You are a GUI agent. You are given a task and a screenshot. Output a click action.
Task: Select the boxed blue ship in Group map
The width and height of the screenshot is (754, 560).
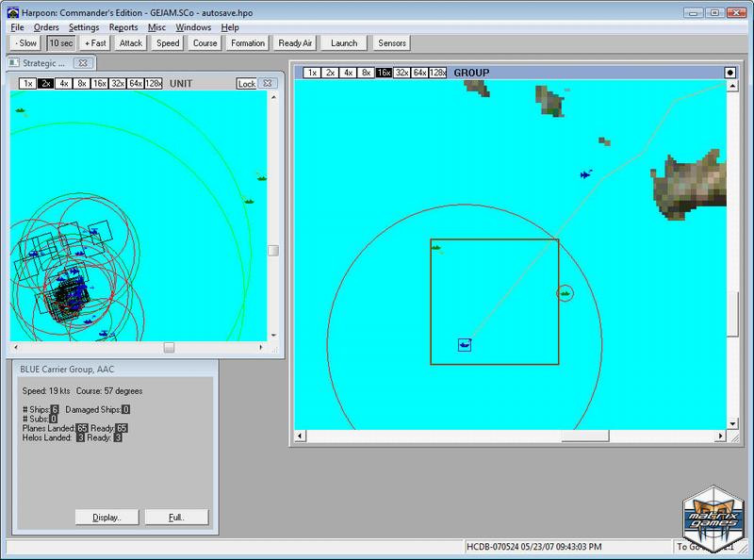pos(465,345)
